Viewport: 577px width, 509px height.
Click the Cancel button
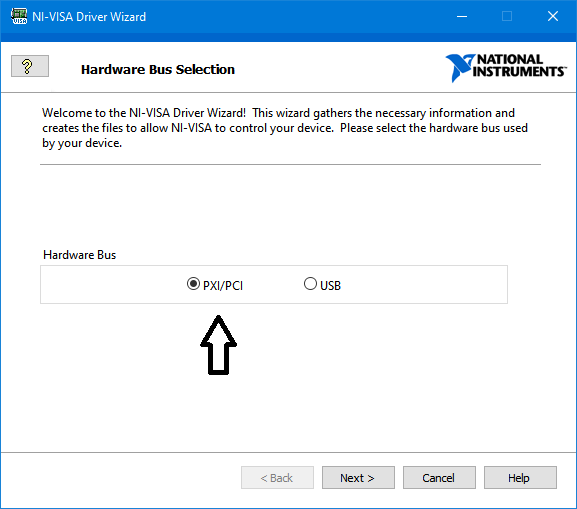click(439, 478)
